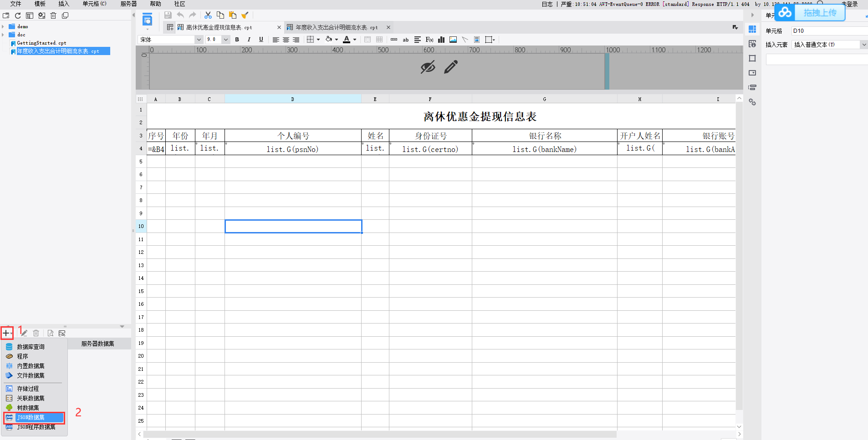This screenshot has height=440, width=868.
Task: Select 树数据集 from dataset menu
Action: (28, 408)
